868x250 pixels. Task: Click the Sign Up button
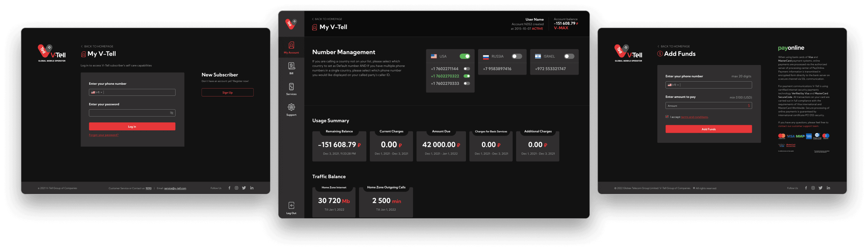coord(227,92)
